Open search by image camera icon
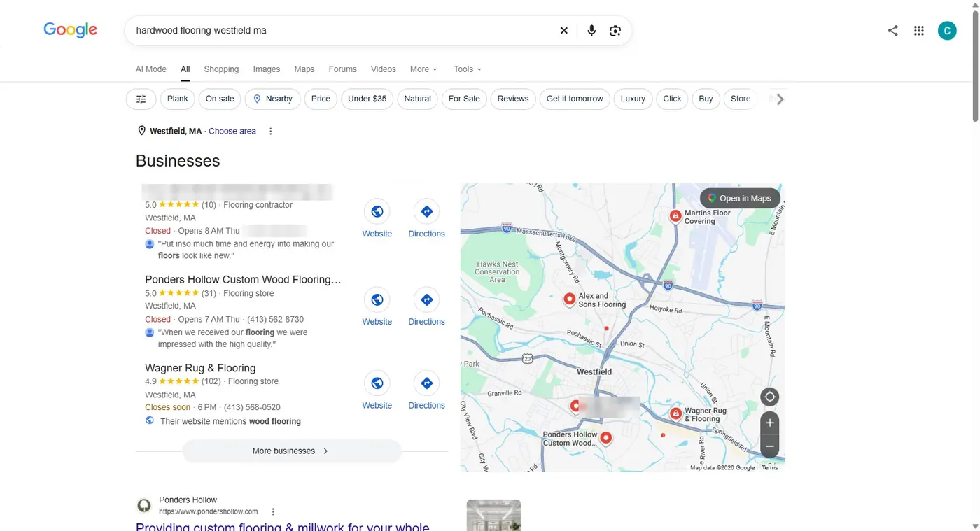The height and width of the screenshot is (531, 980). (615, 31)
